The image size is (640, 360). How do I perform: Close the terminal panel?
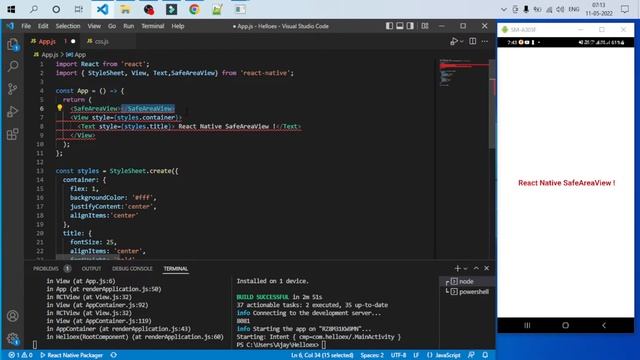pos(487,268)
